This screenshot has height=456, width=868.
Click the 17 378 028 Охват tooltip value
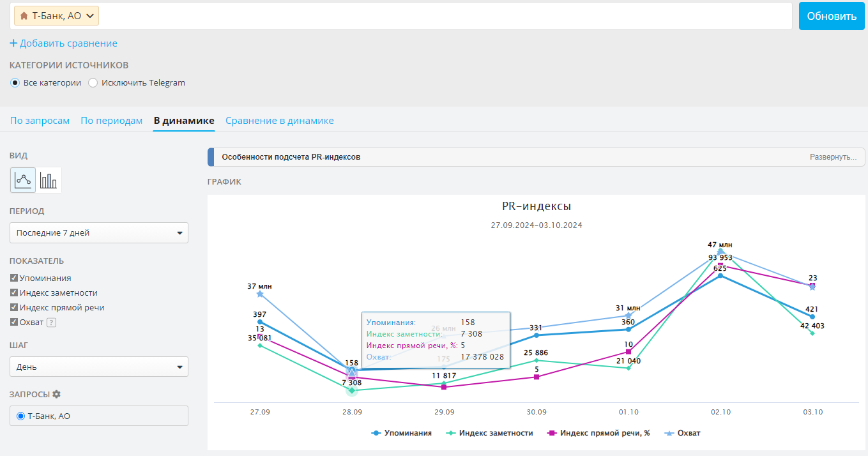482,357
